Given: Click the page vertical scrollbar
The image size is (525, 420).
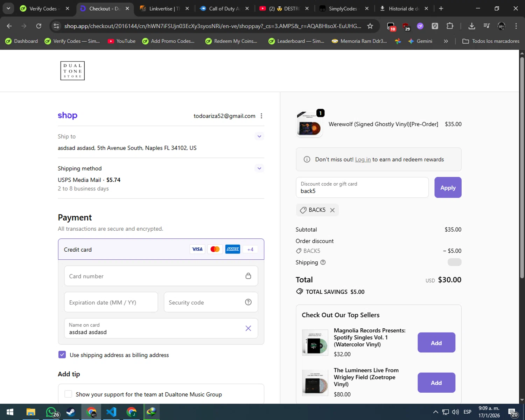Looking at the screenshot, I should coord(522,167).
